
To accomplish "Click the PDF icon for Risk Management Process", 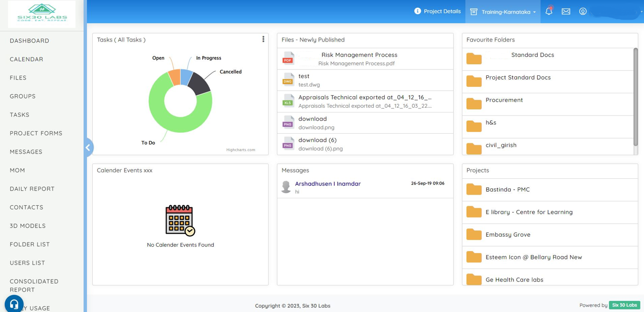I will (x=288, y=58).
